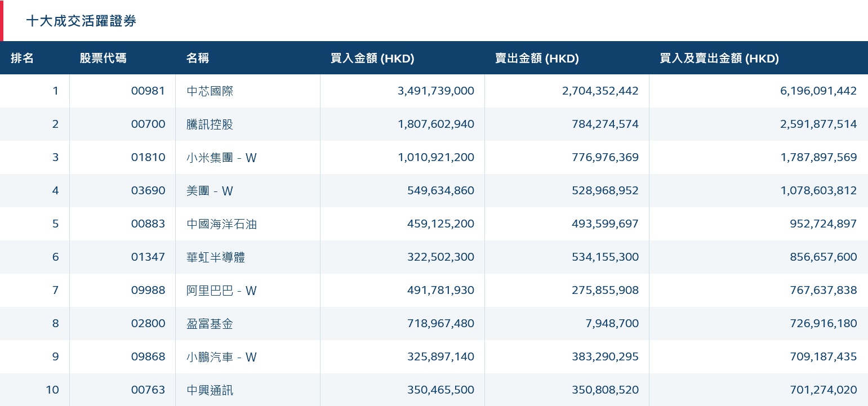Click the stock name 盈富基金

[210, 323]
